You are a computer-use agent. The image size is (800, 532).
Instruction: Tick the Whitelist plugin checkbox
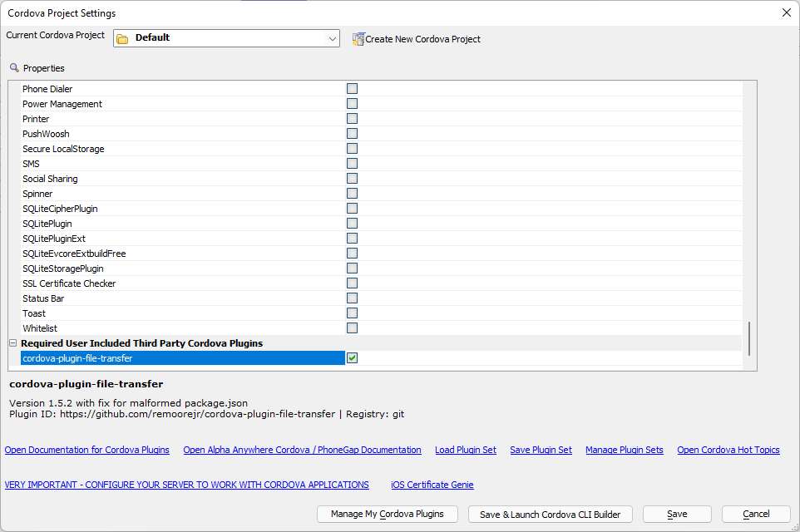[x=352, y=328]
